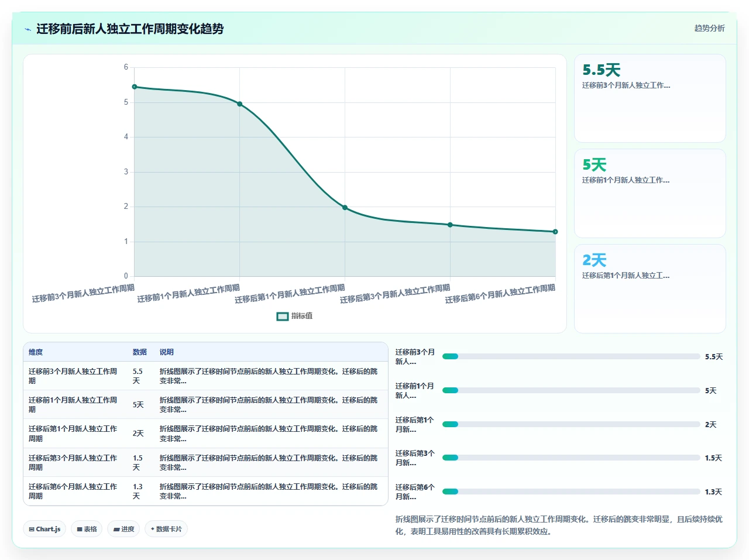Click the 1.3天 value in the table
749x560 pixels.
pos(138,491)
